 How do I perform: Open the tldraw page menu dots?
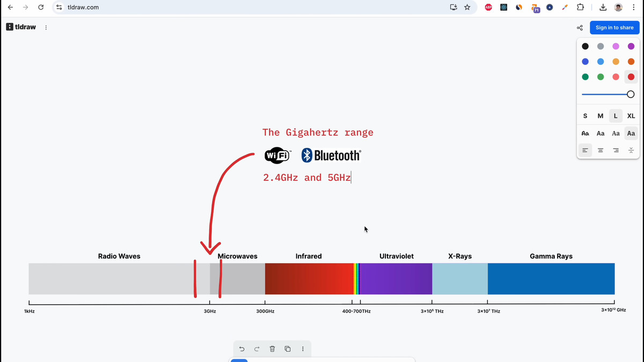[46, 27]
